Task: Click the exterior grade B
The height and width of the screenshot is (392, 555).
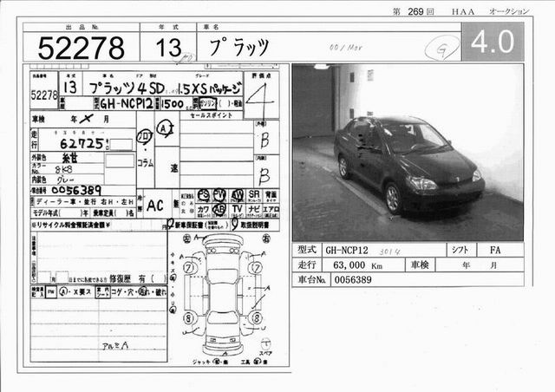Action: pos(264,140)
